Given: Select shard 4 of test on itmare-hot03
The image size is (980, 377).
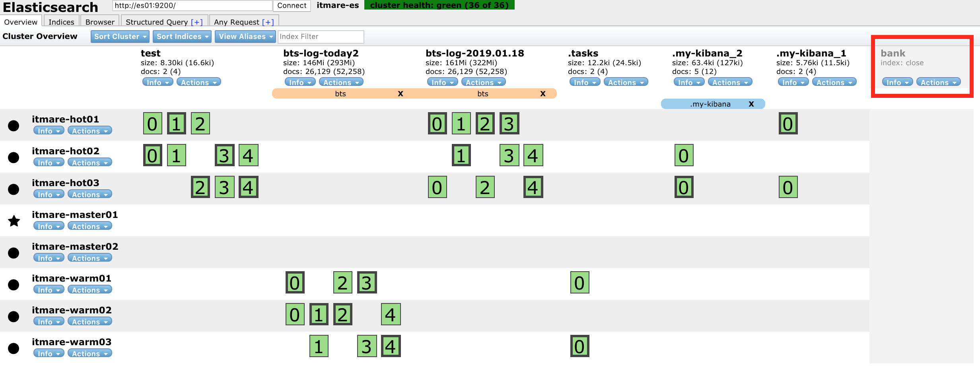Looking at the screenshot, I should [x=248, y=187].
